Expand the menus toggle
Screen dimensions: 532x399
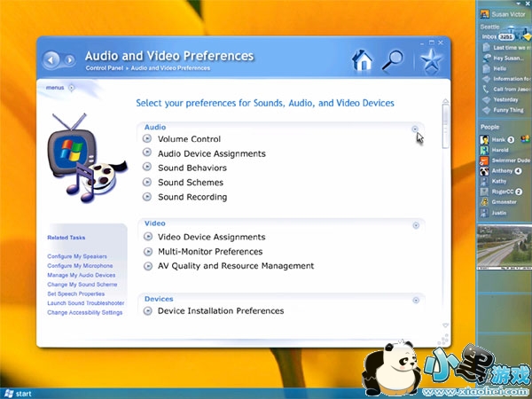(71, 87)
